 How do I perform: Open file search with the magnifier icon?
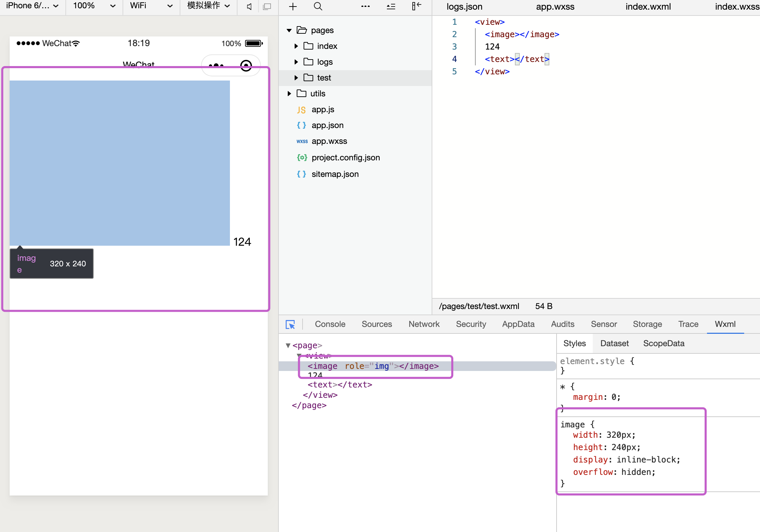pos(318,7)
